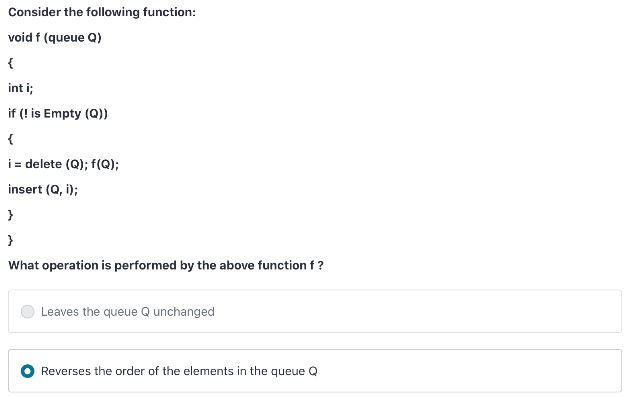This screenshot has width=628, height=397.
Task: Click the opening brace below the function signature
Action: [x=10, y=63]
